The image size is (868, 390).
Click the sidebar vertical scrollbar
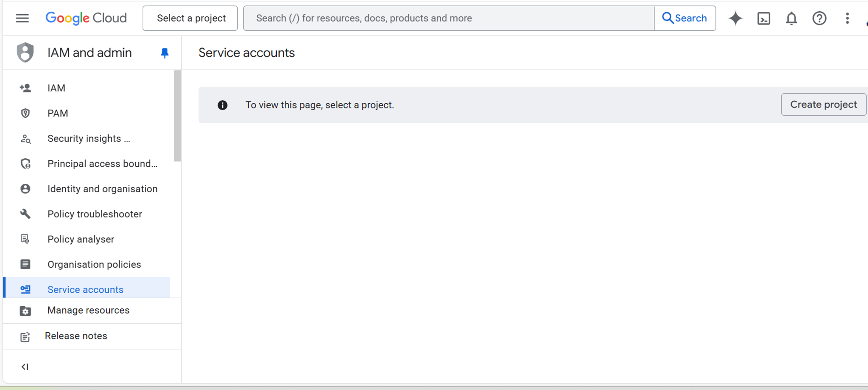coord(178,116)
